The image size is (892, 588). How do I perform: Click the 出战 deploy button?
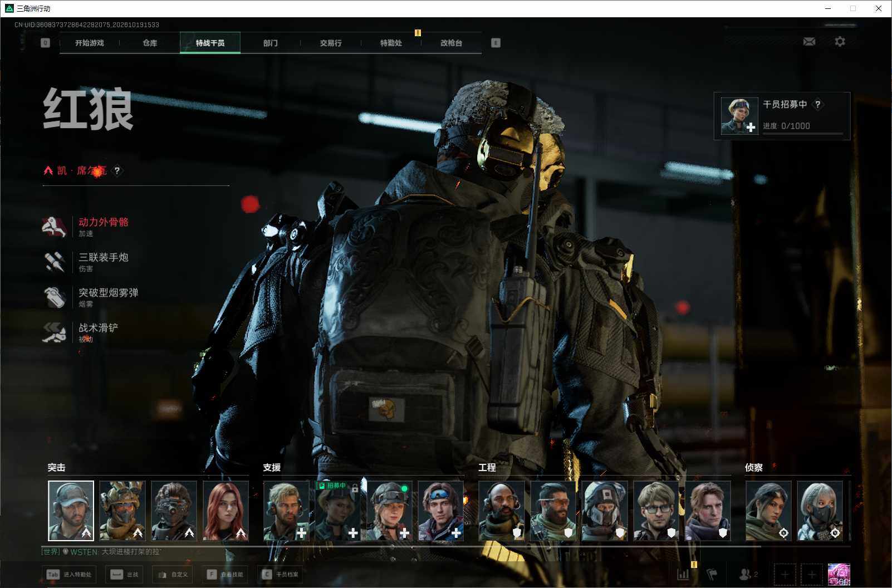point(125,574)
